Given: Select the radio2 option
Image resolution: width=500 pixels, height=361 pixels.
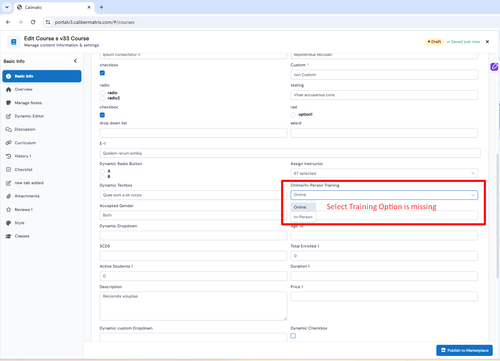Looking at the screenshot, I should click(x=102, y=98).
